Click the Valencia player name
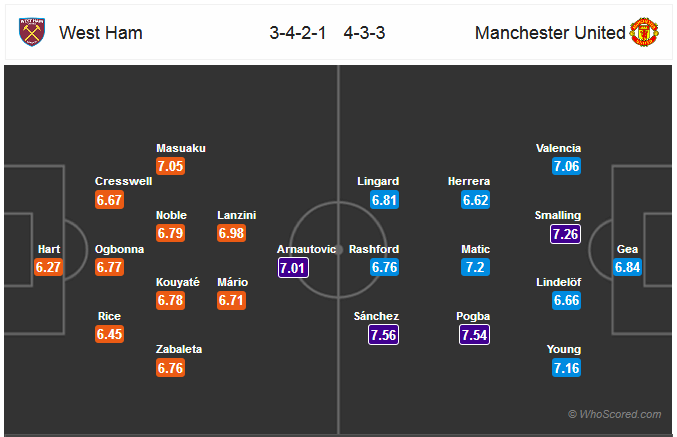 pyautogui.click(x=558, y=148)
